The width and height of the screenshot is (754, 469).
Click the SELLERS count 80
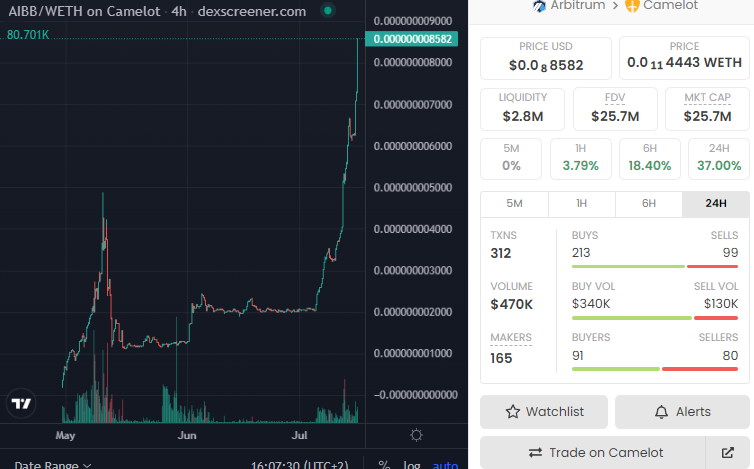click(x=730, y=355)
